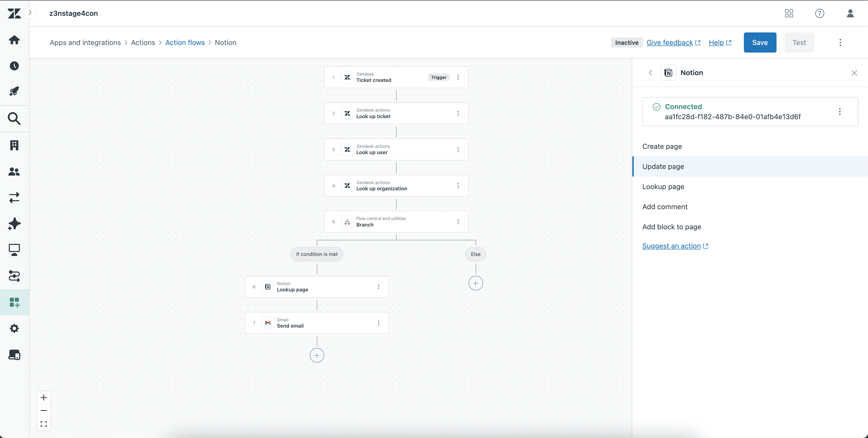Viewport: 868px width, 438px height.
Task: Open the Objects and rules sidebar icon
Action: 14,276
